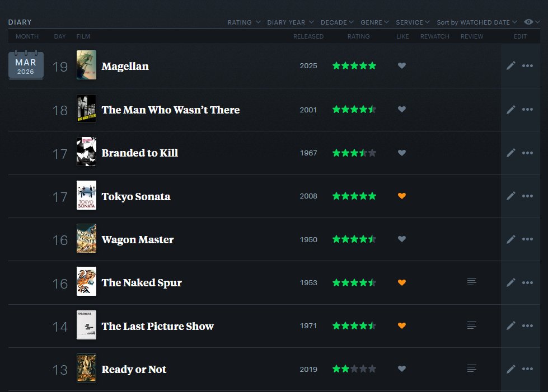Screen dimensions: 548x392
Task: Expand the DECADE filter dropdown
Action: point(337,22)
